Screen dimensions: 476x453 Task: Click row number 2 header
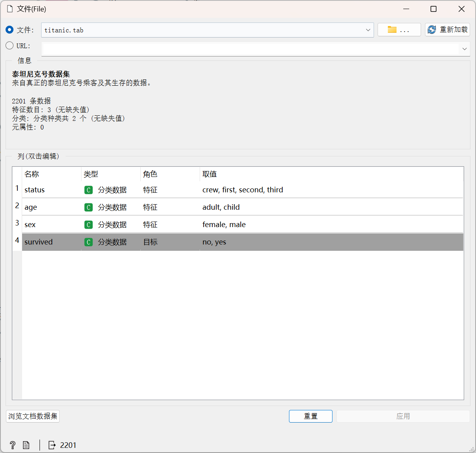tap(17, 206)
